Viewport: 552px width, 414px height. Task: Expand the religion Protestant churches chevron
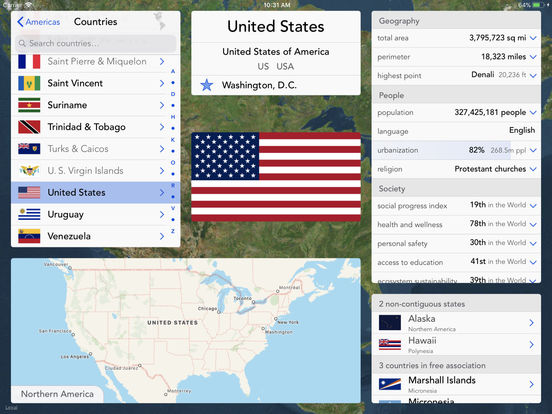tap(533, 169)
